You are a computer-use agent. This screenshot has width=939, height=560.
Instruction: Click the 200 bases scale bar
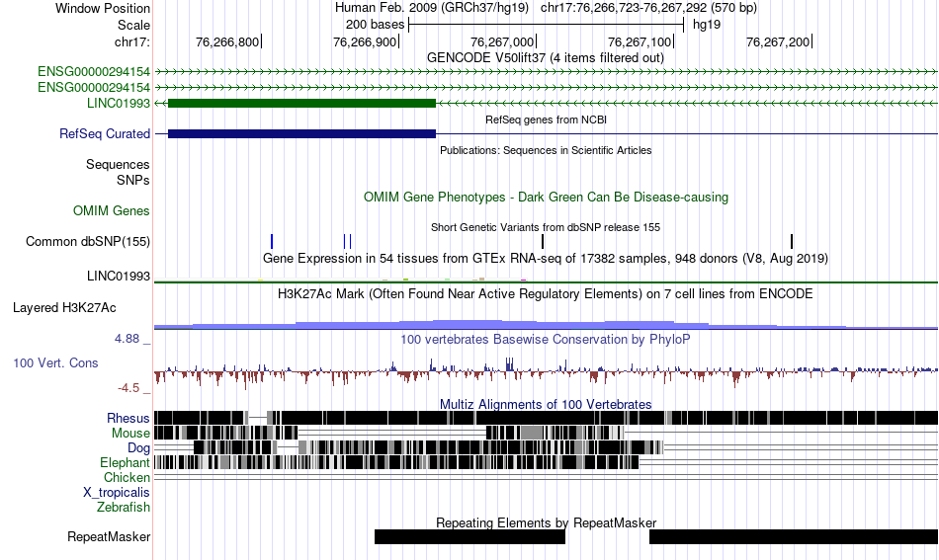pyautogui.click(x=546, y=25)
